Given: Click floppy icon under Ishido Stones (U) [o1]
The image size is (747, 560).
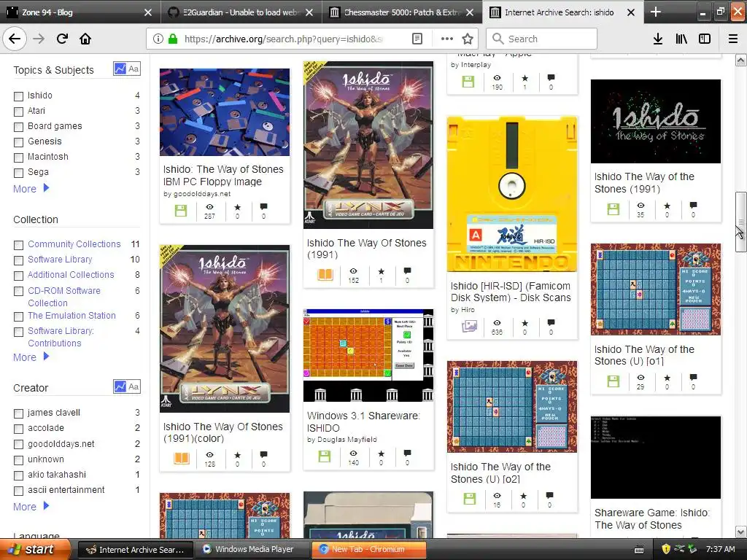Looking at the screenshot, I should click(613, 381).
